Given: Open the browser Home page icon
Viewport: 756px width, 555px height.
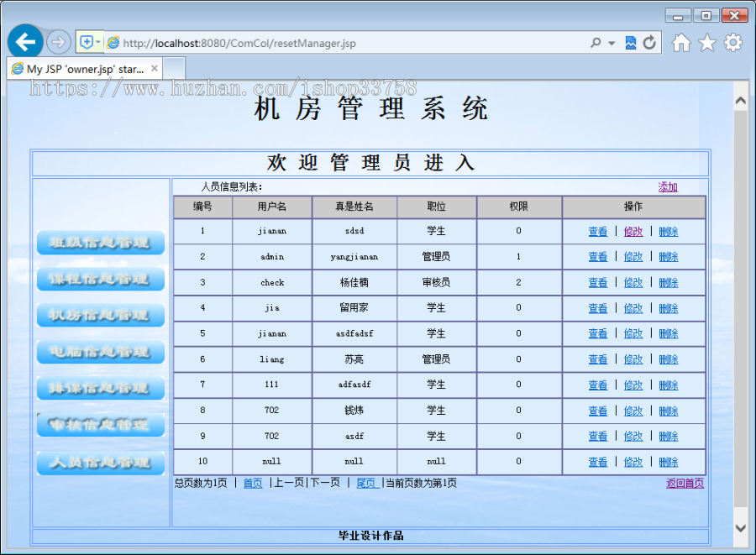Looking at the screenshot, I should coord(681,42).
